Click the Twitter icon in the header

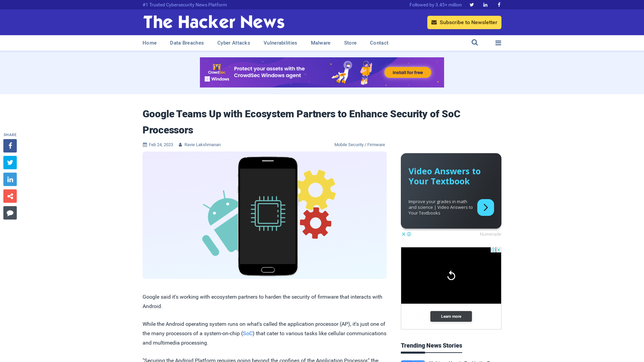point(472,4)
